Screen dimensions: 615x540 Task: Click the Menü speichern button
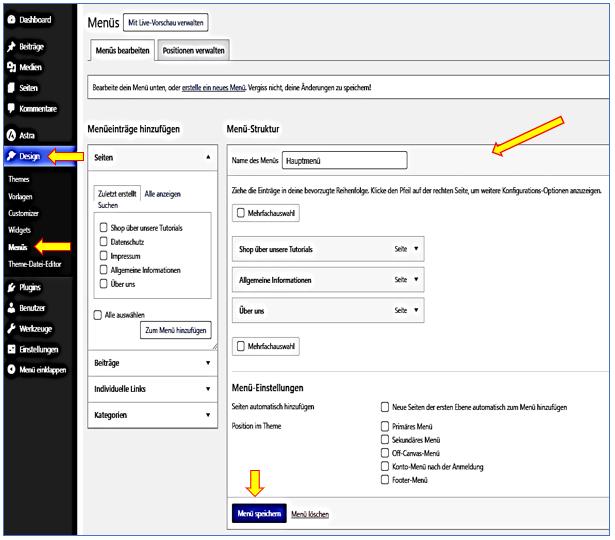click(x=259, y=513)
